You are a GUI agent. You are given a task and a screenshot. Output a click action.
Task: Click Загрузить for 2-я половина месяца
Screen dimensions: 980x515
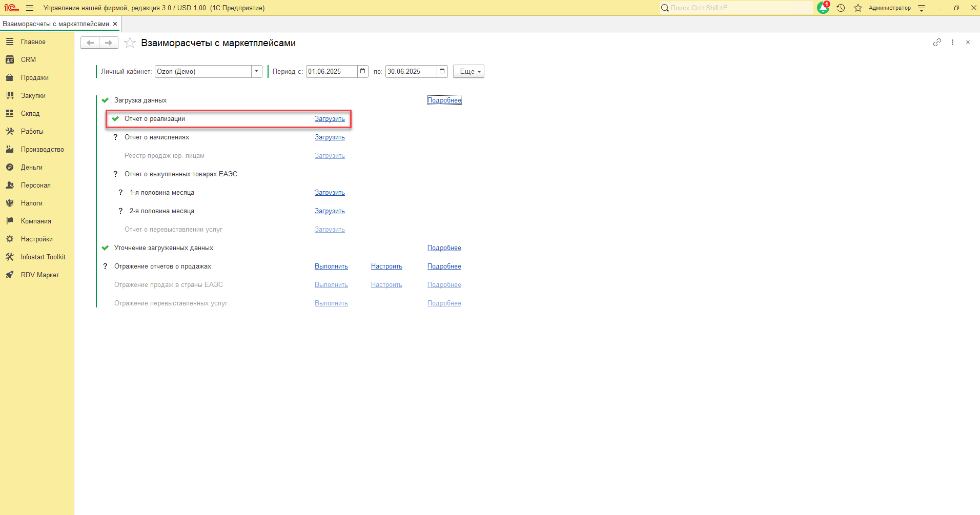click(x=330, y=211)
